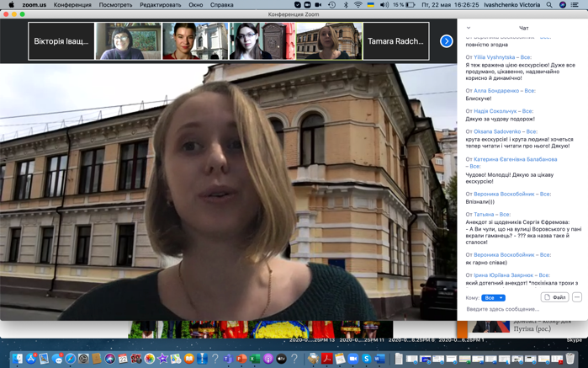This screenshot has height=368, width=588.
Task: Open Spotlight search magnifier icon
Action: pyautogui.click(x=549, y=5)
